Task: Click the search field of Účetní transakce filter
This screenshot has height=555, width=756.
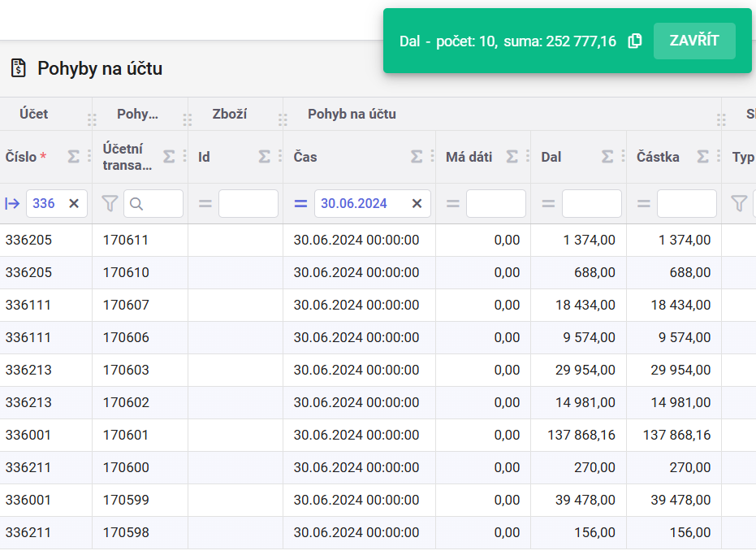Action: [x=153, y=204]
